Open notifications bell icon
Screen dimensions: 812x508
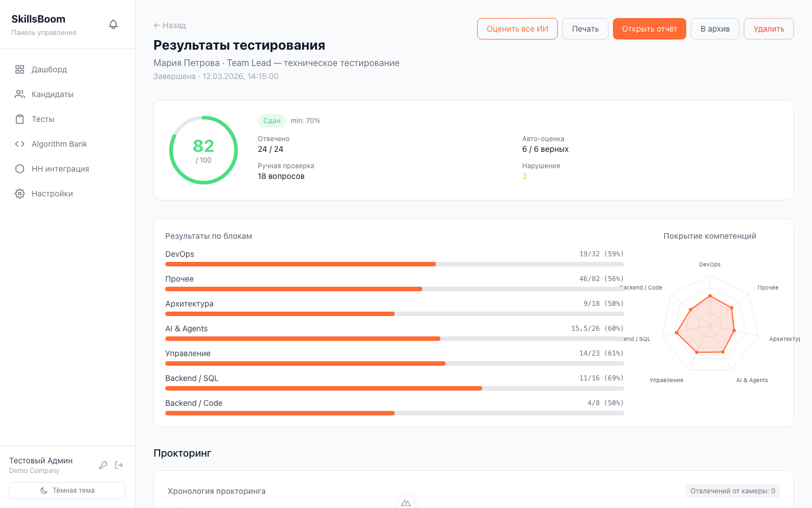point(113,24)
